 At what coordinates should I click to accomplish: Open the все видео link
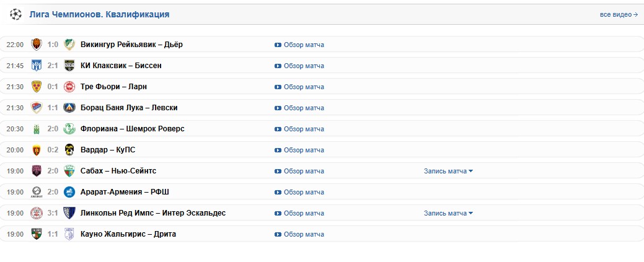619,14
